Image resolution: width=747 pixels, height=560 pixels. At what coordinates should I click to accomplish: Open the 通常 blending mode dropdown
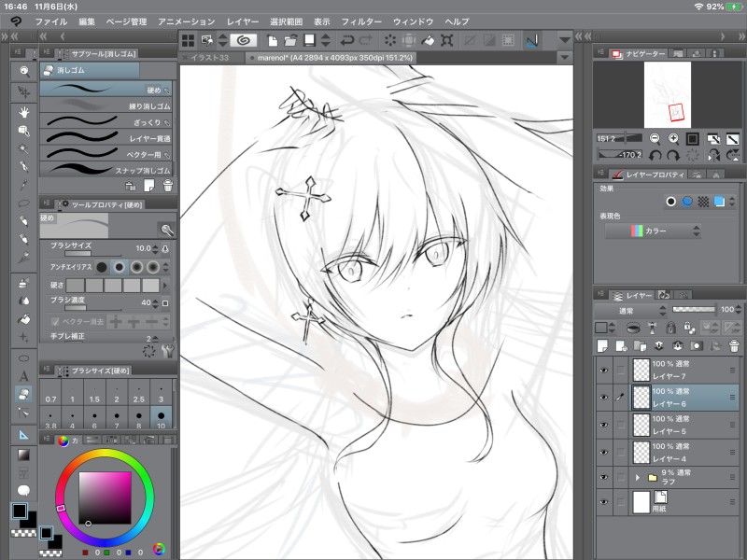point(630,311)
